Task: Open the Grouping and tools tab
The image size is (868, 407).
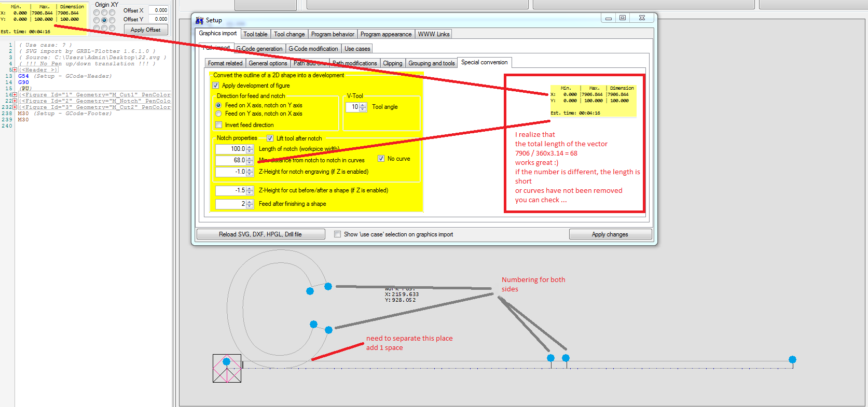Action: tap(431, 63)
